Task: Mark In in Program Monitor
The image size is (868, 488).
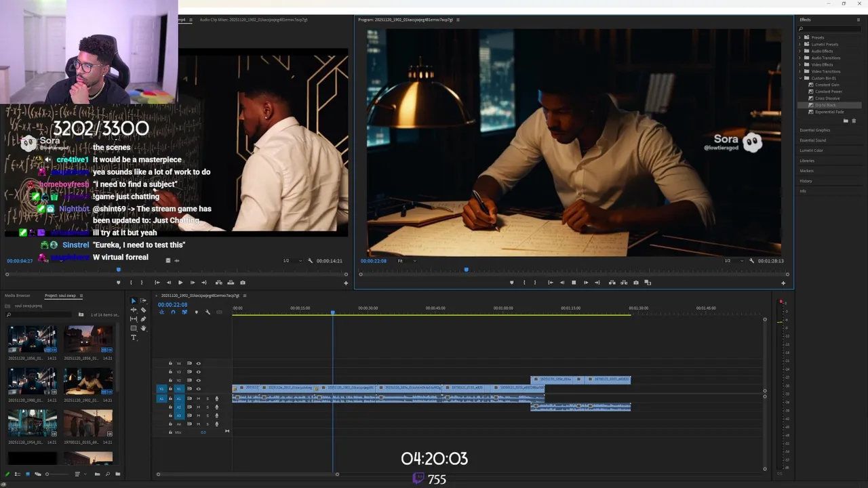Action: (x=524, y=283)
